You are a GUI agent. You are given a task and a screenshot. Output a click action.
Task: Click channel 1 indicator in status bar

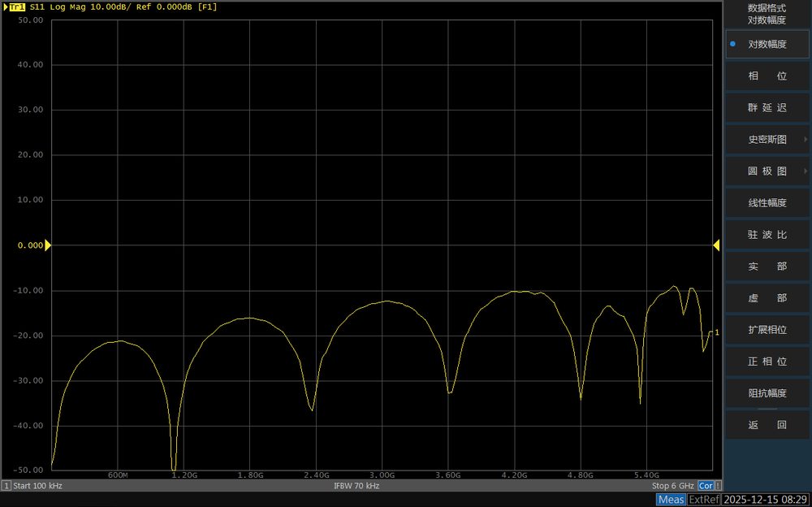pyautogui.click(x=6, y=486)
